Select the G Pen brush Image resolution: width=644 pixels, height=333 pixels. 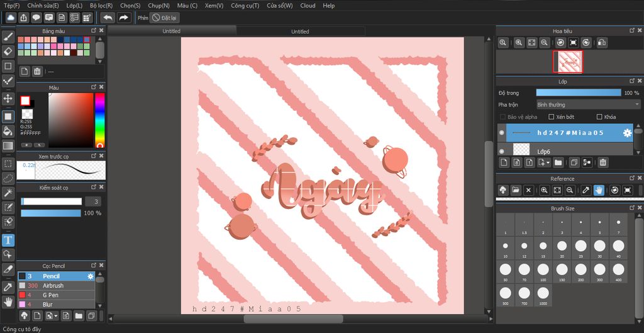(x=56, y=295)
